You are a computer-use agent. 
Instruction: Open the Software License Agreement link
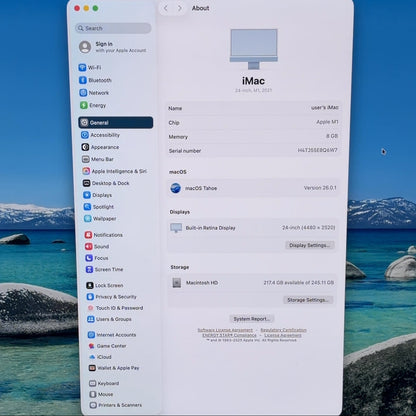pyautogui.click(x=225, y=330)
